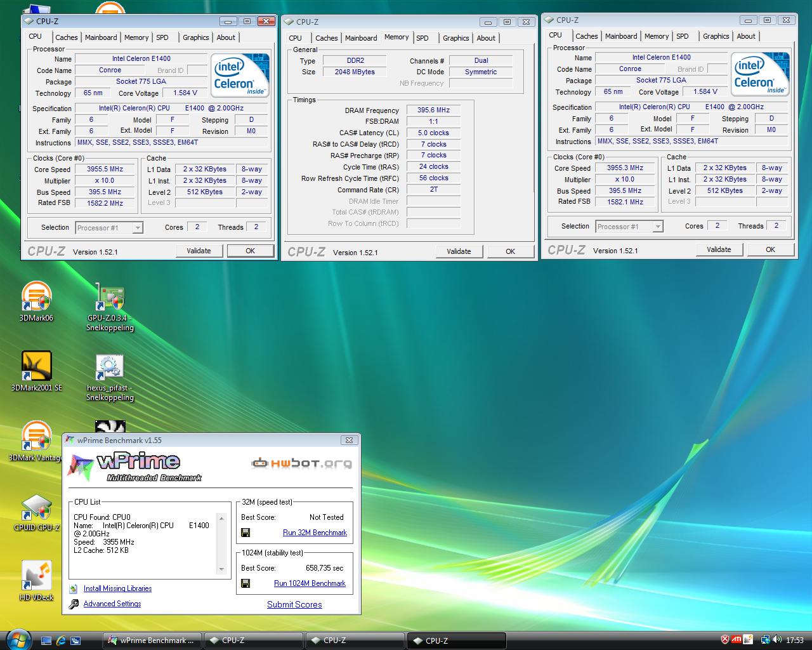Open the volume speaker tray icon
Image resolution: width=812 pixels, height=650 pixels.
[776, 640]
